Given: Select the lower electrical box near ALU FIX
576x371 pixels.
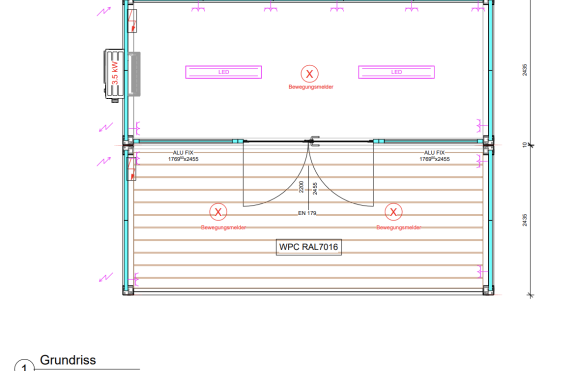Looking at the screenshot, I should coord(132,169).
